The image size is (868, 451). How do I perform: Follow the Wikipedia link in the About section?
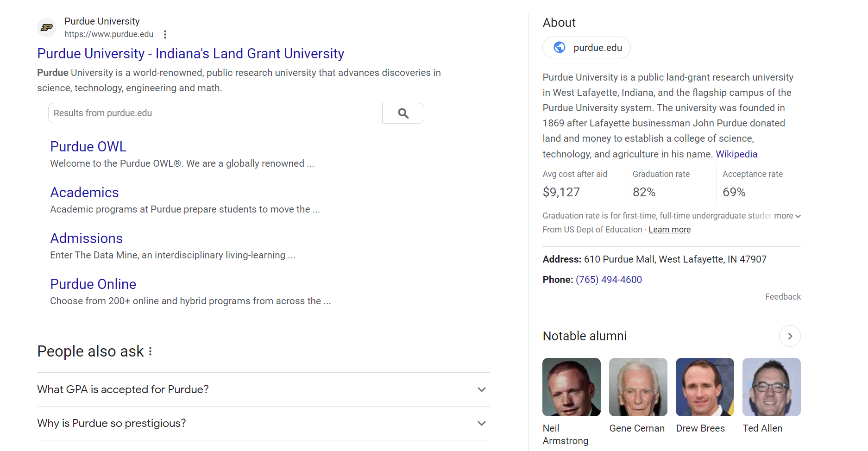point(736,154)
